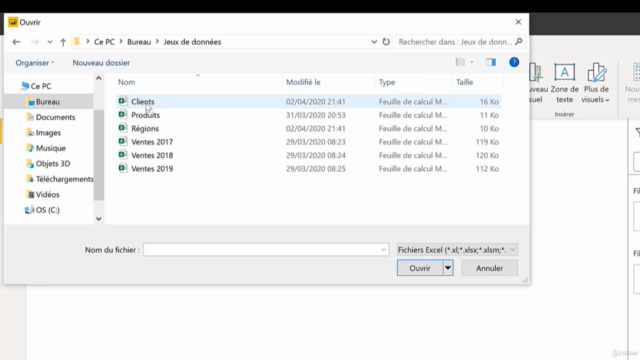Click Excel icon beside Régions
640x360 pixels.
coord(123,128)
